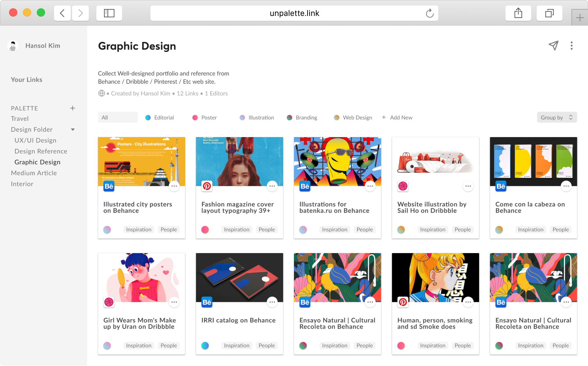Select Graphic Design in sidebar

tap(37, 162)
